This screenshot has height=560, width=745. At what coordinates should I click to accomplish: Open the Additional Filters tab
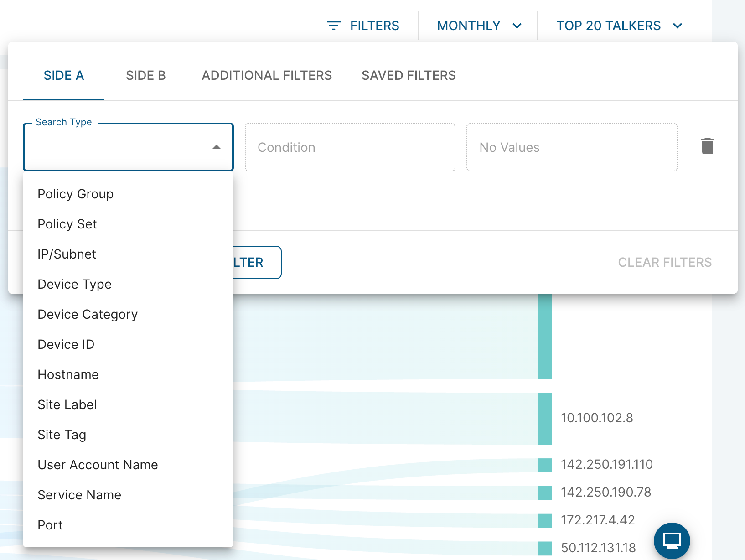coord(267,75)
